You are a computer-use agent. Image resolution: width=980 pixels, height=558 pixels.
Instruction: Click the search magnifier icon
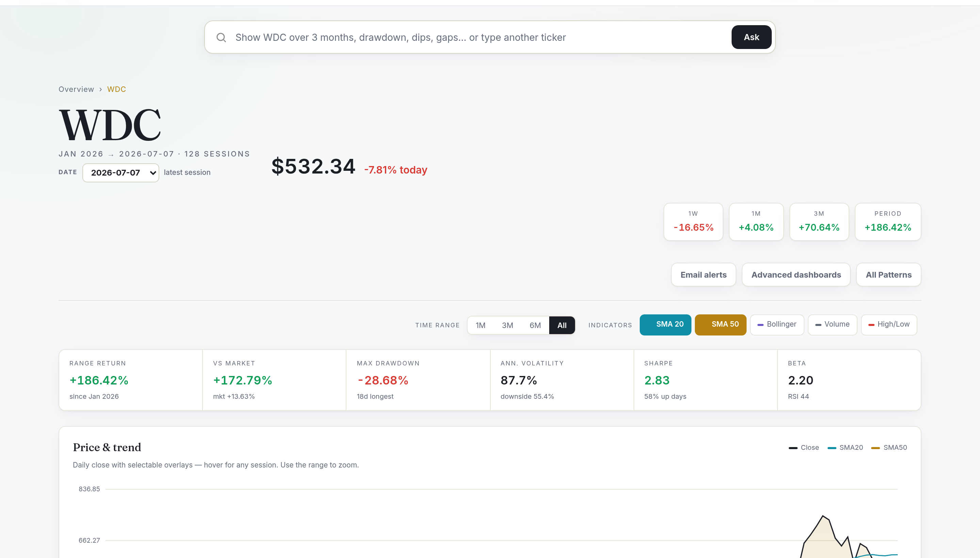[221, 37]
